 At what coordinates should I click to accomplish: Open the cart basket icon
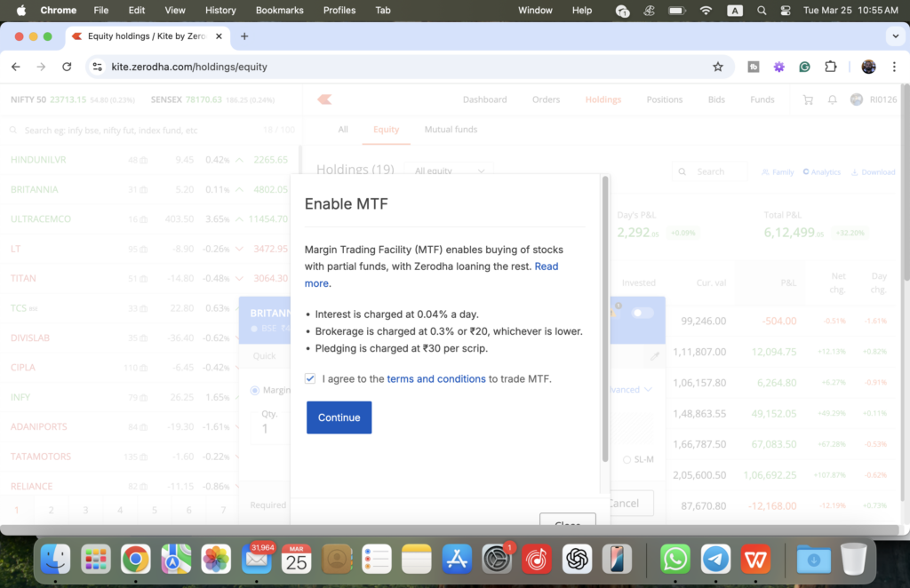808,99
